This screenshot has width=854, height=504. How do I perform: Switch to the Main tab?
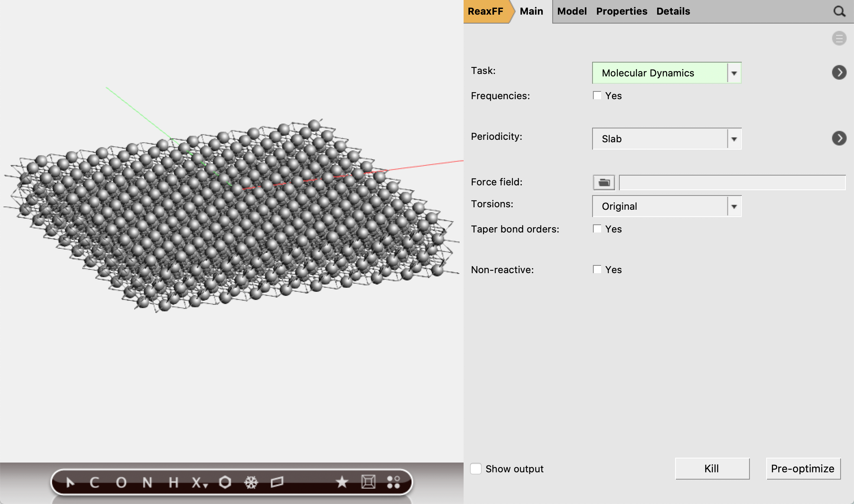(x=531, y=11)
